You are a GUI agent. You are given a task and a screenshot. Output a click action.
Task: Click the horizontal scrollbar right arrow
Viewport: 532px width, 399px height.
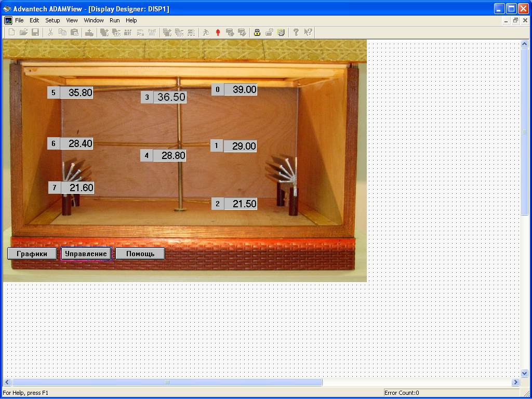pyautogui.click(x=516, y=382)
